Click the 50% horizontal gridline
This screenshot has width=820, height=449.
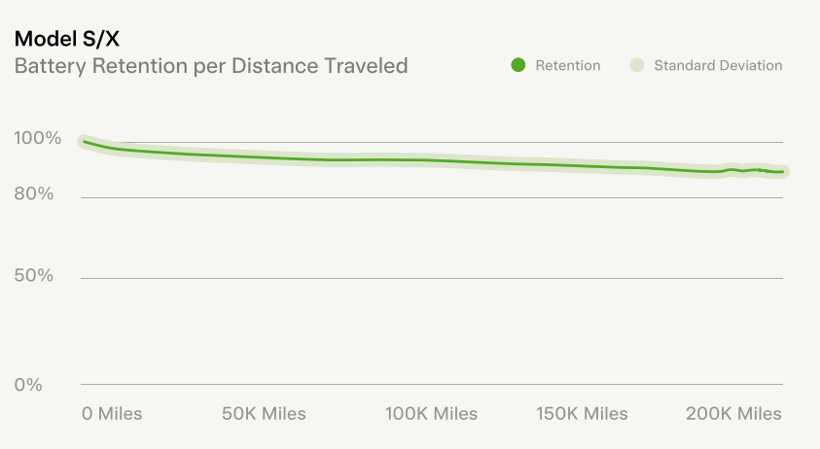[431, 278]
